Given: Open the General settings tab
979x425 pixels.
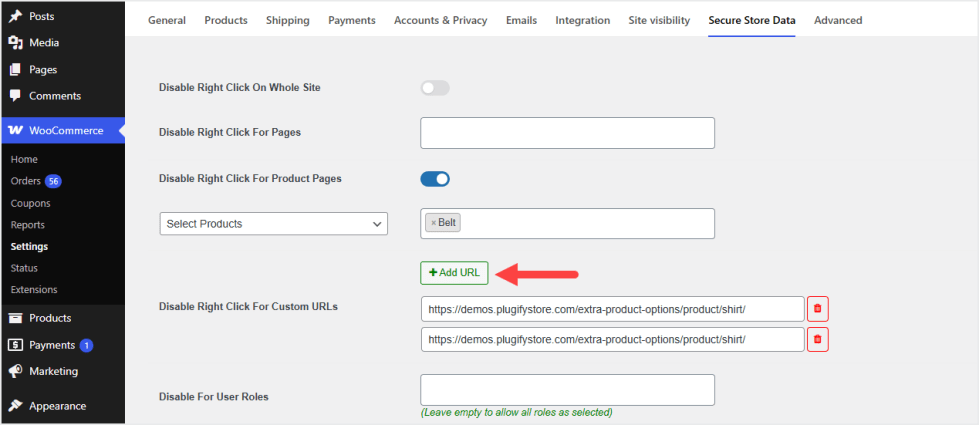Looking at the screenshot, I should pyautogui.click(x=167, y=21).
